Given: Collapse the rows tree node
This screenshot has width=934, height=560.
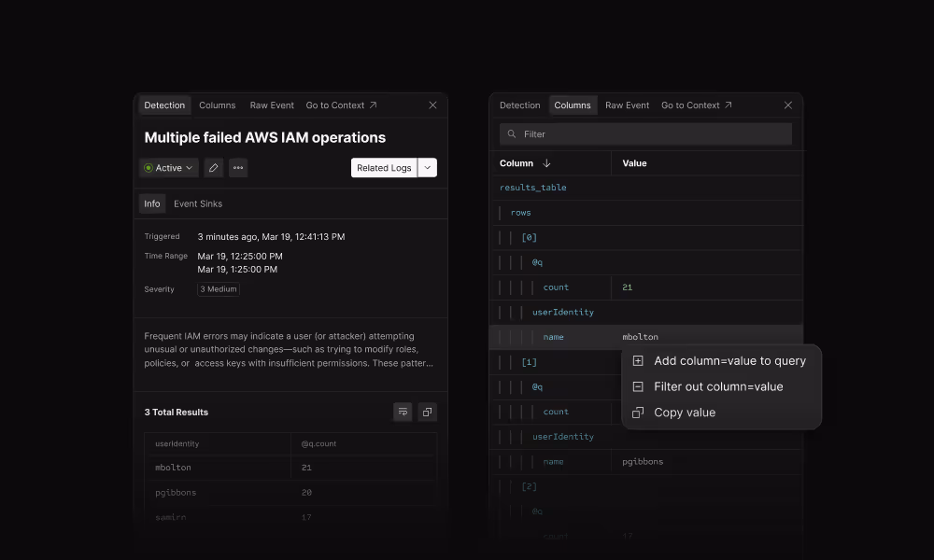Looking at the screenshot, I should click(520, 213).
